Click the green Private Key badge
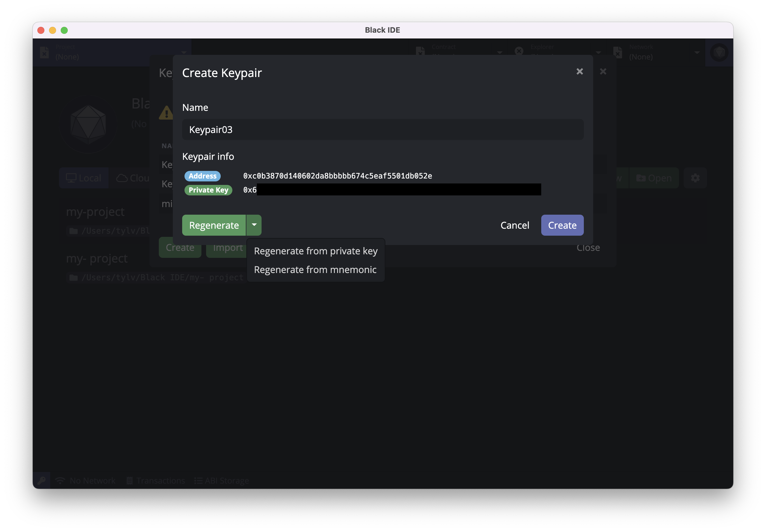Screen dimensions: 766x532 click(x=208, y=190)
